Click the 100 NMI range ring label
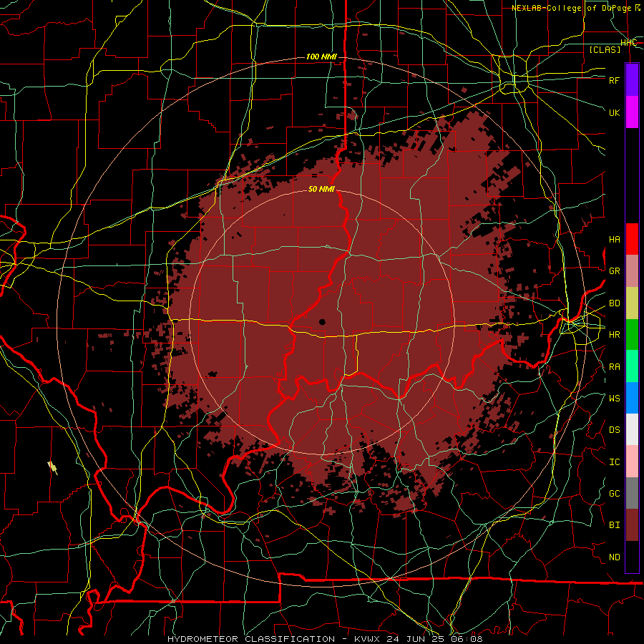This screenshot has width=644, height=644. pos(321,57)
